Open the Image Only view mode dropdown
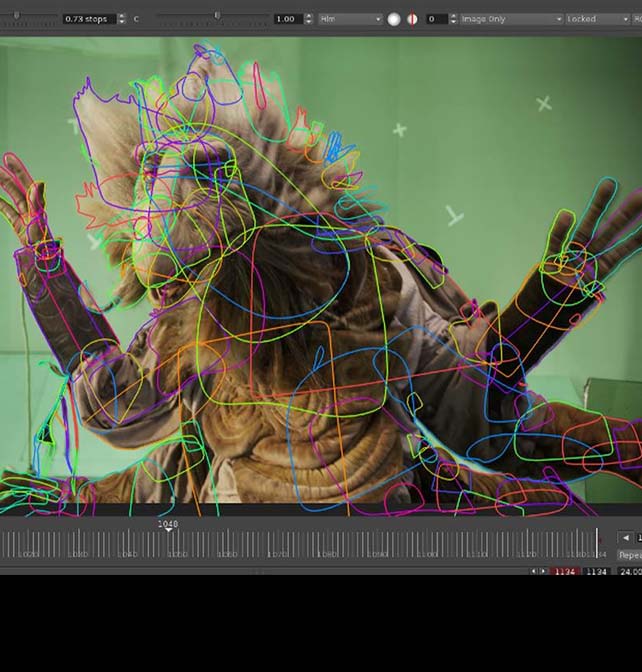642x672 pixels. click(x=511, y=19)
